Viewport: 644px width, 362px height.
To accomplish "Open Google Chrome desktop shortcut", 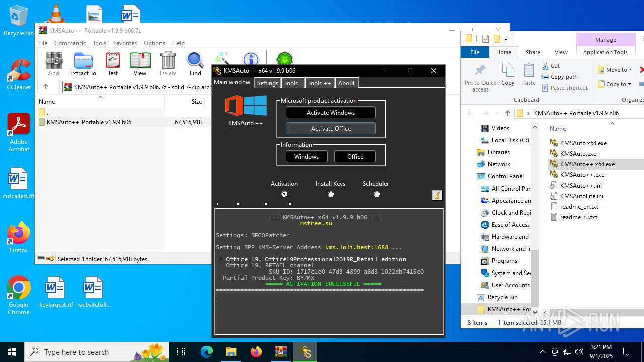I will pos(19,295).
